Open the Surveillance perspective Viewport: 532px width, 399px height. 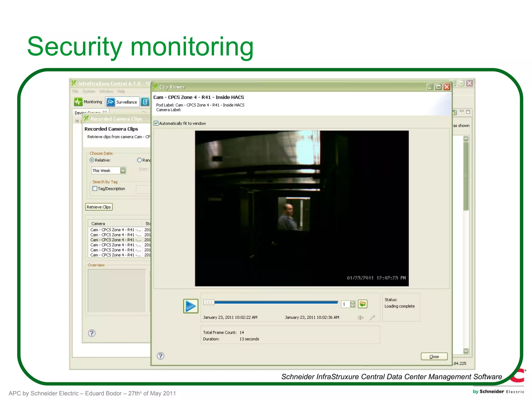(122, 102)
